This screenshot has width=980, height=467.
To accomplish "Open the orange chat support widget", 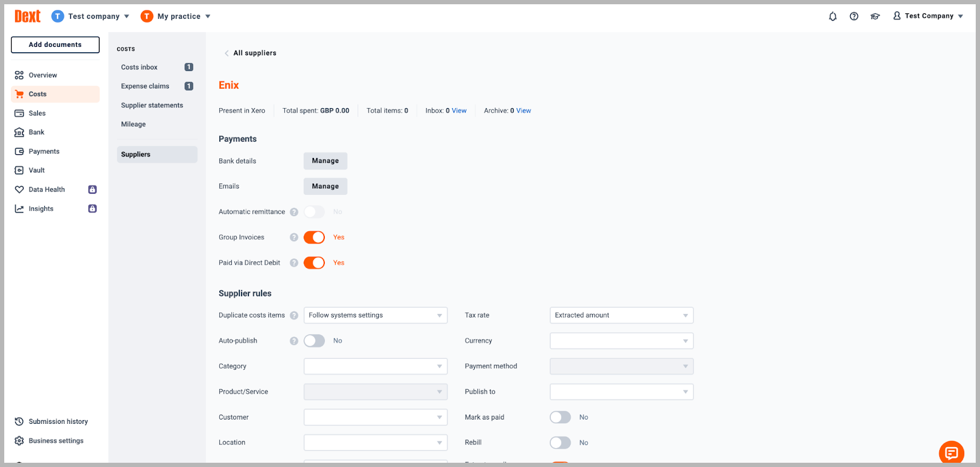I will 951,452.
